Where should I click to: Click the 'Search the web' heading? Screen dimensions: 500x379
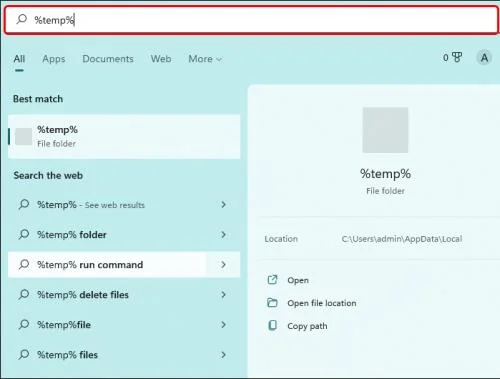(x=48, y=176)
